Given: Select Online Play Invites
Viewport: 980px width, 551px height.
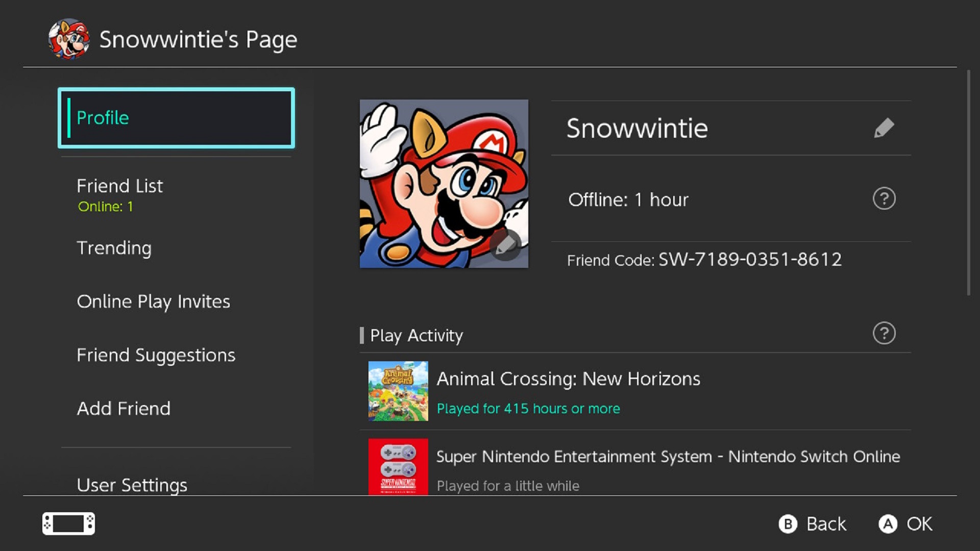Looking at the screenshot, I should 153,302.
